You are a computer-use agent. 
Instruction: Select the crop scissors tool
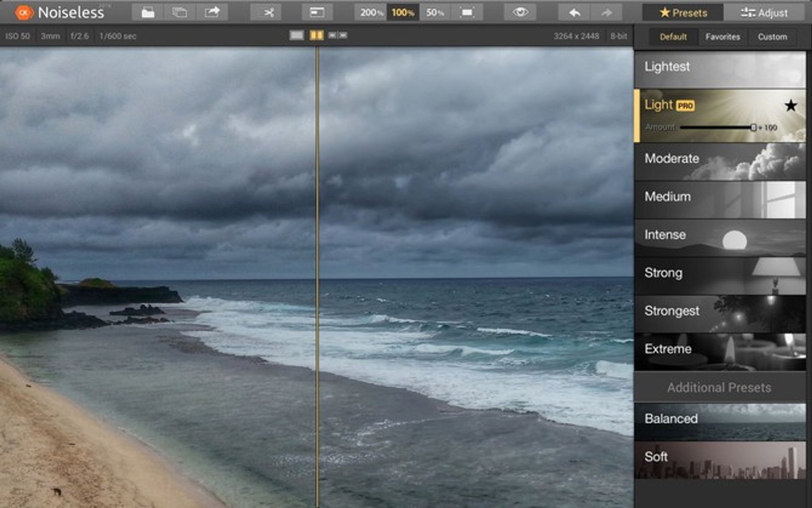pyautogui.click(x=269, y=13)
